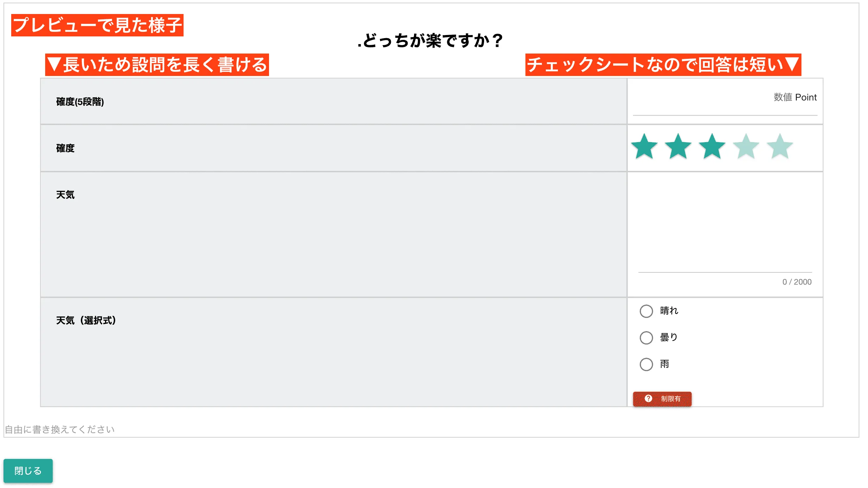
Task: Click the star rating widget area
Action: point(713,147)
